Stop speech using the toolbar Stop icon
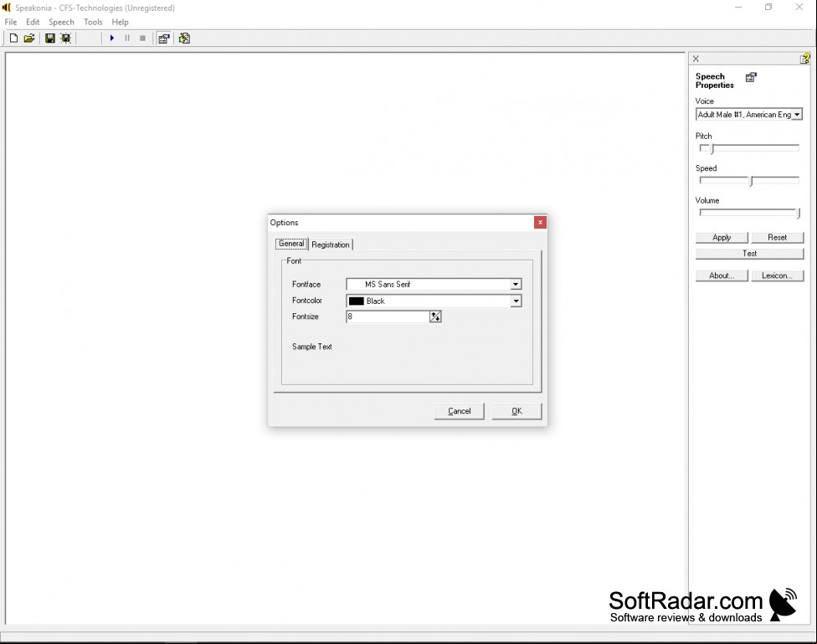Viewport: 817px width, 644px height. click(143, 38)
